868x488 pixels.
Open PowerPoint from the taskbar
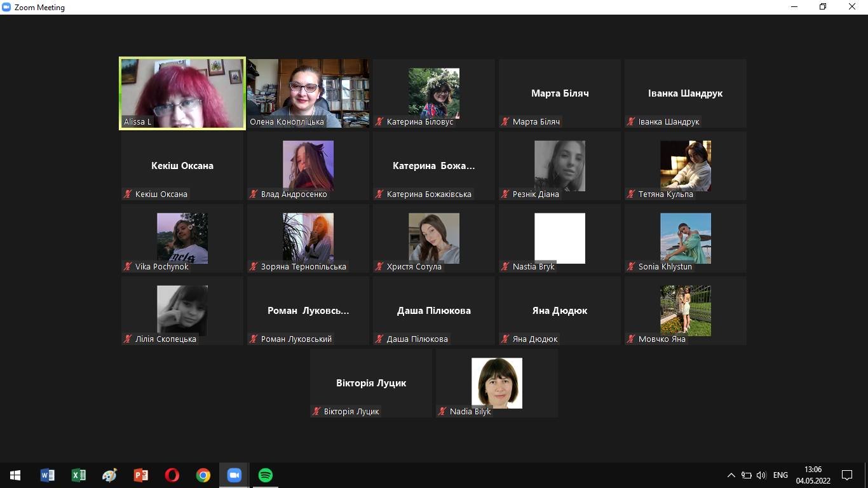coord(140,475)
